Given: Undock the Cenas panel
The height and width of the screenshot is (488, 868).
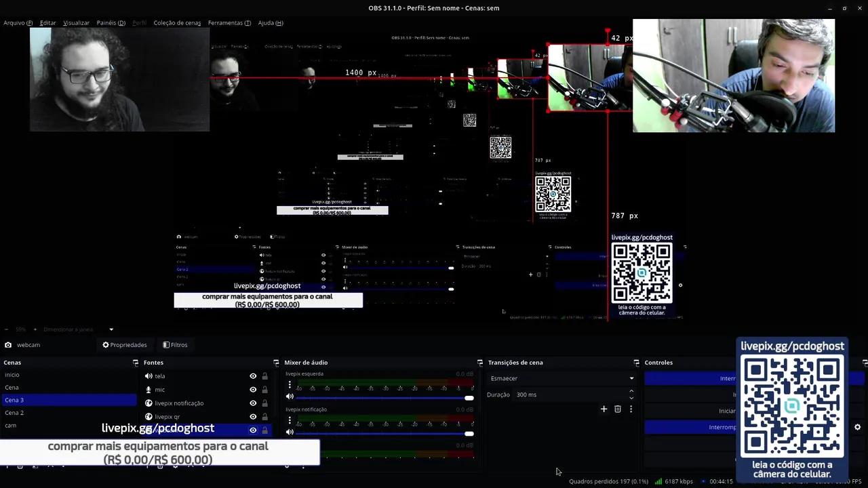Looking at the screenshot, I should [136, 363].
